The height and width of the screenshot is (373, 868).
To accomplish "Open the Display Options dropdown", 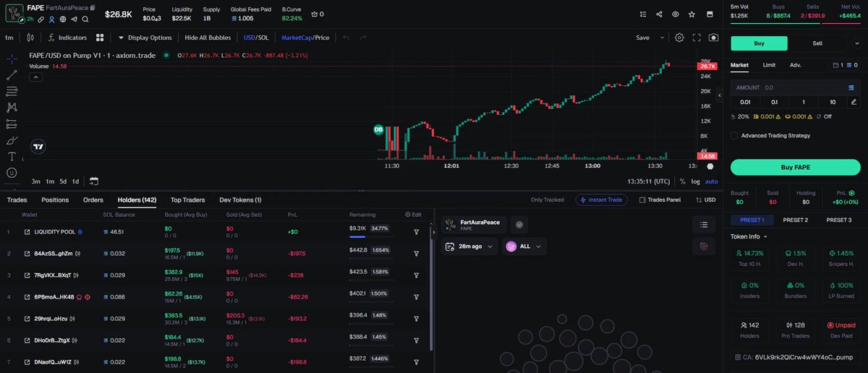I will tap(145, 38).
